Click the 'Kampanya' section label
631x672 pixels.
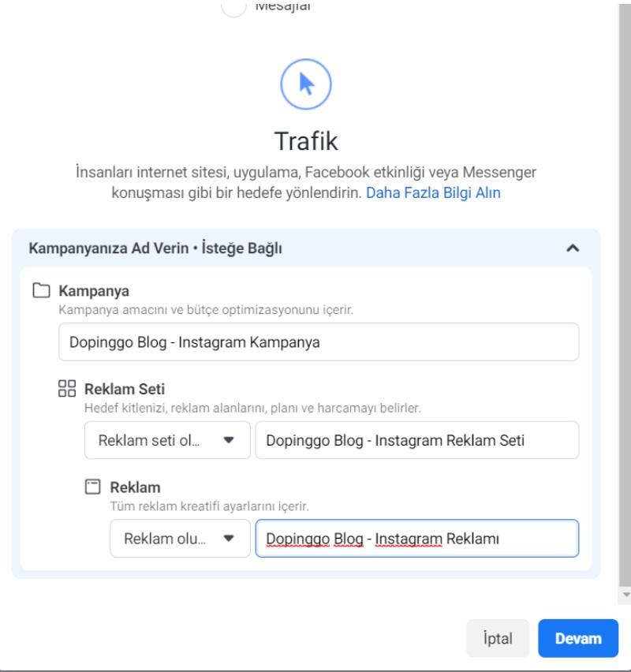(x=94, y=291)
